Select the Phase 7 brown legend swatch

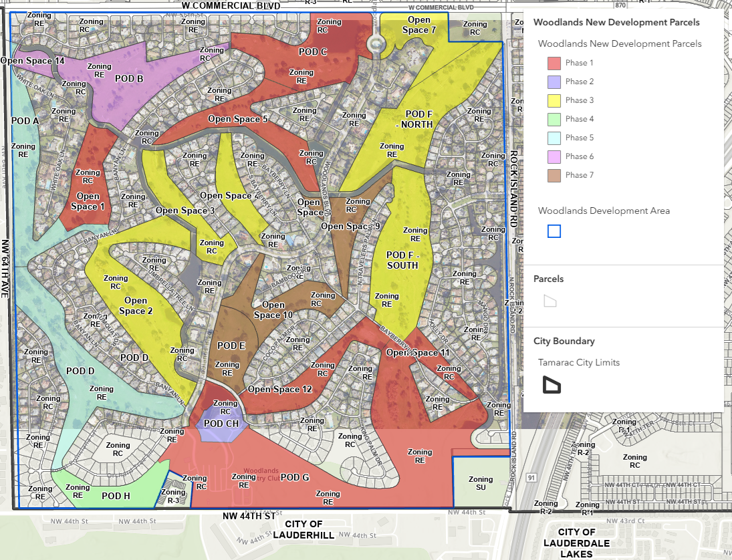point(554,175)
